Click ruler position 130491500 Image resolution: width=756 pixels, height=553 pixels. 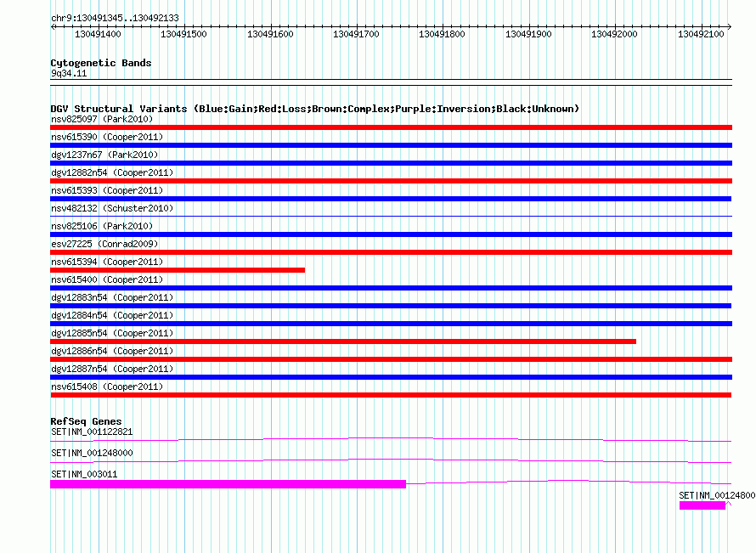183,34
